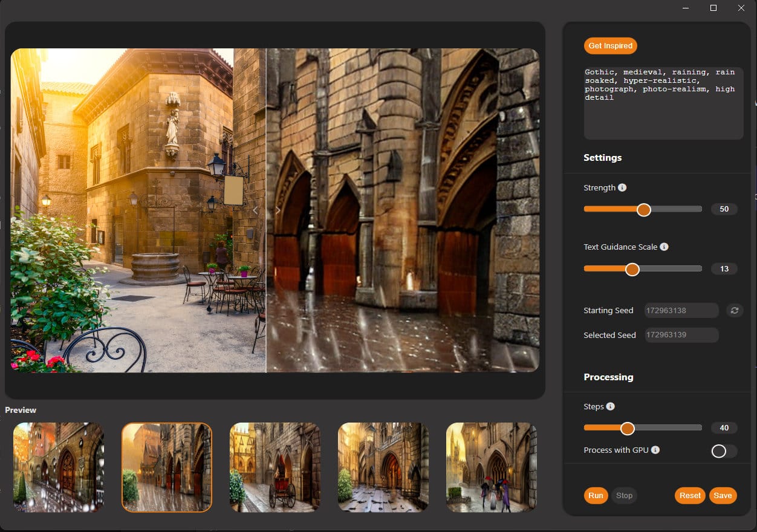This screenshot has width=757, height=532.
Task: Click the Steps info icon
Action: pyautogui.click(x=610, y=406)
